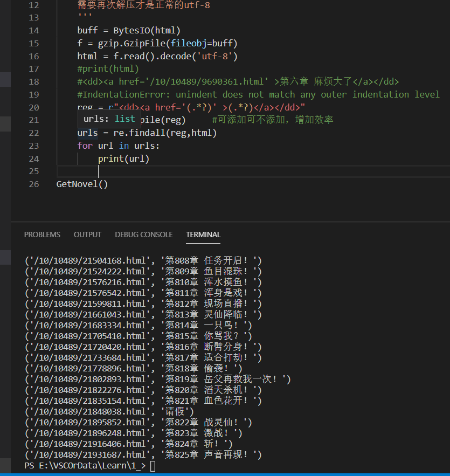Click the '#IndentationError' comment line
Viewport: 450px width, 476px height.
pos(258,94)
